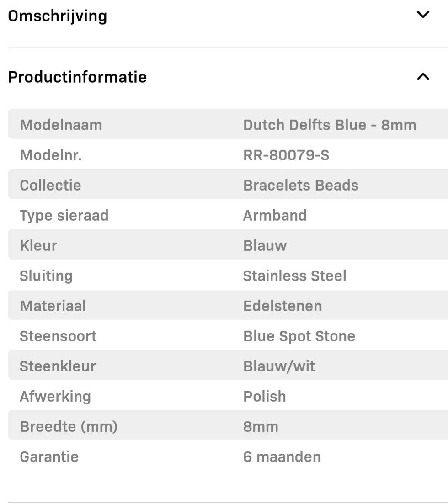Click the Edelstenen material value

tap(282, 306)
